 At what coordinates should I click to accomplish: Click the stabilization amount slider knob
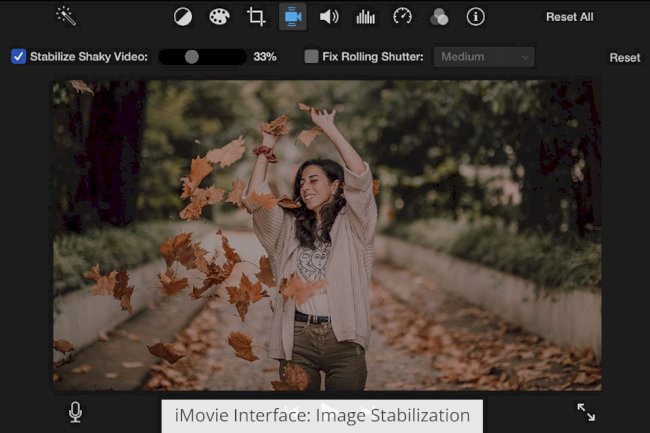coord(192,57)
